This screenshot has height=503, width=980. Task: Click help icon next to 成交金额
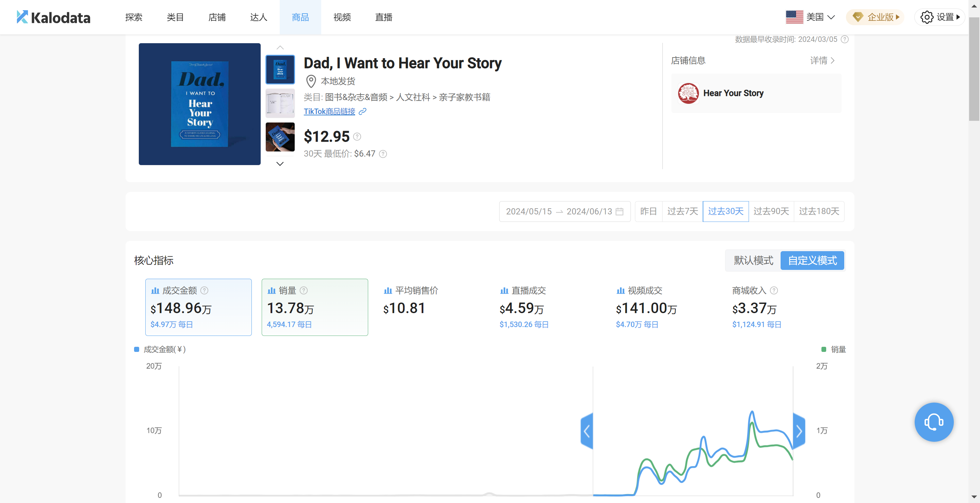(204, 290)
